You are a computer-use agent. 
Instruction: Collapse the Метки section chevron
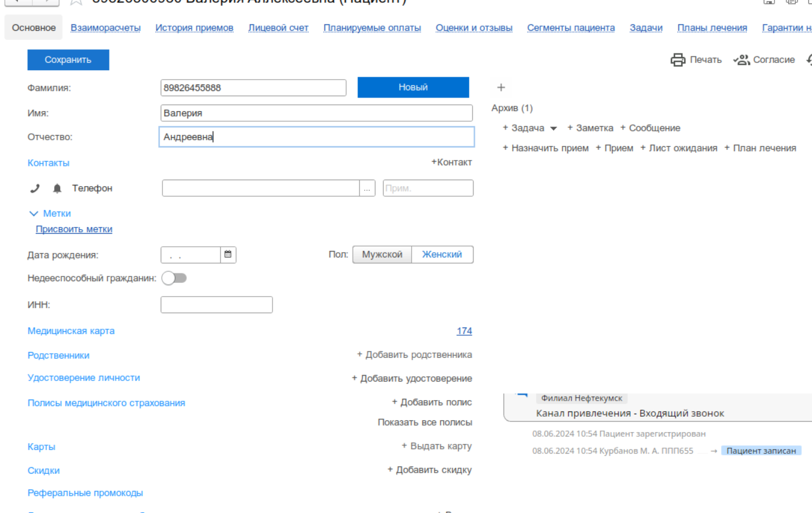click(x=33, y=213)
